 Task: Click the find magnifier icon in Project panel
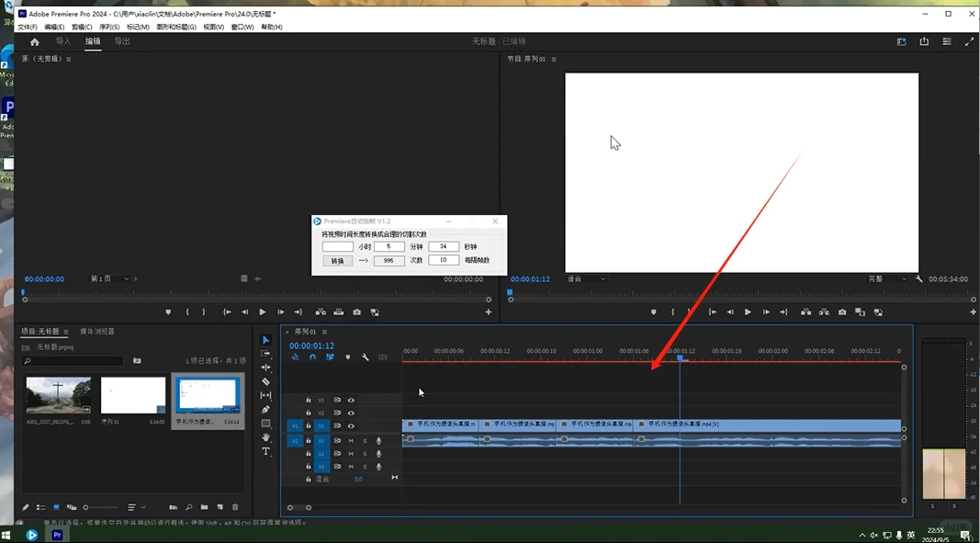point(189,507)
